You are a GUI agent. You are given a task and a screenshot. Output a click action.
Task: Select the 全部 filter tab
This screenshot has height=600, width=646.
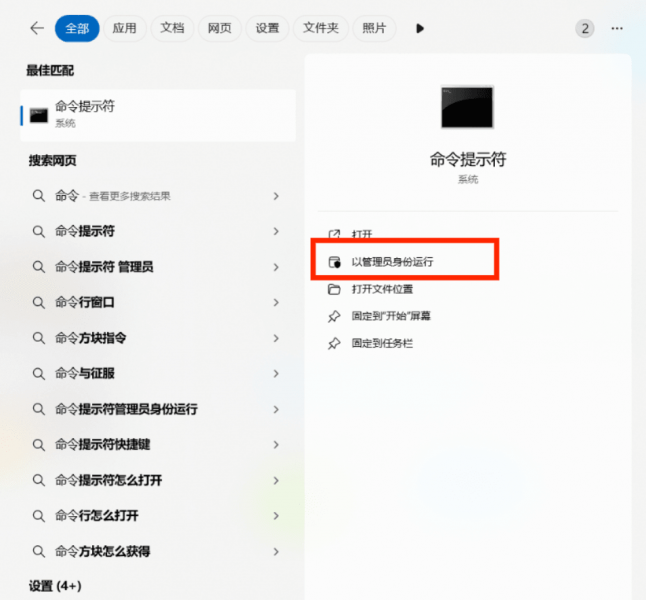point(77,28)
